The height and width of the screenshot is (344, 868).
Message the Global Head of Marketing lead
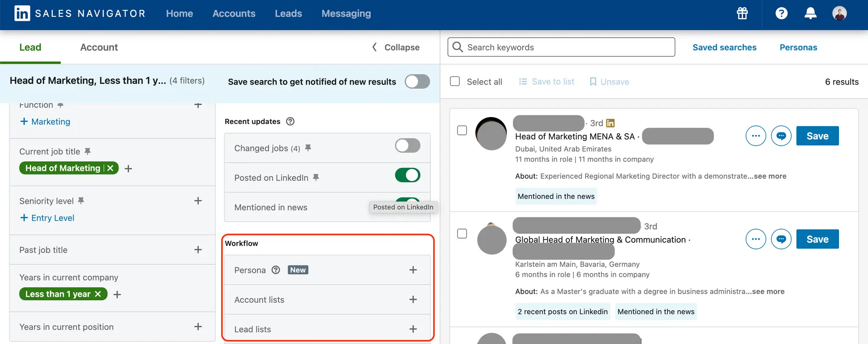pos(781,239)
